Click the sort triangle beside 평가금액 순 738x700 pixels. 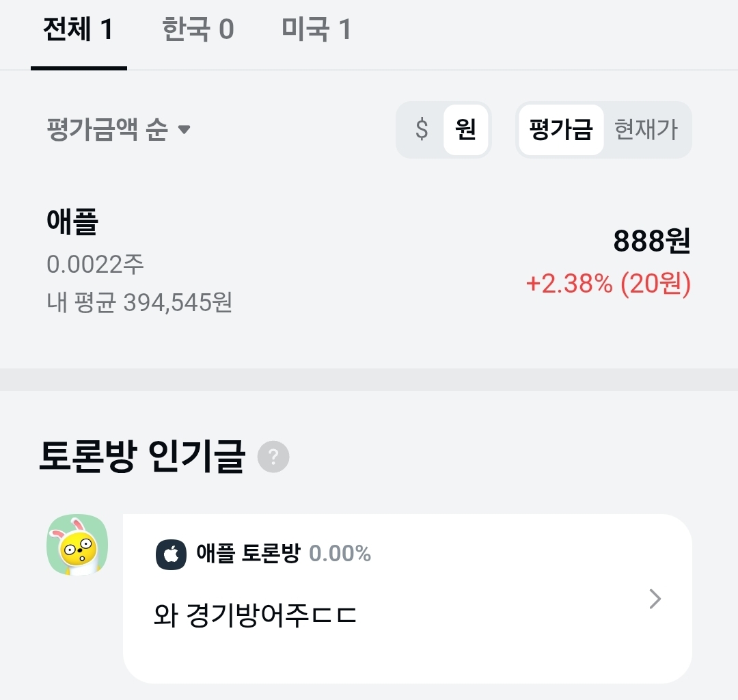click(x=183, y=129)
